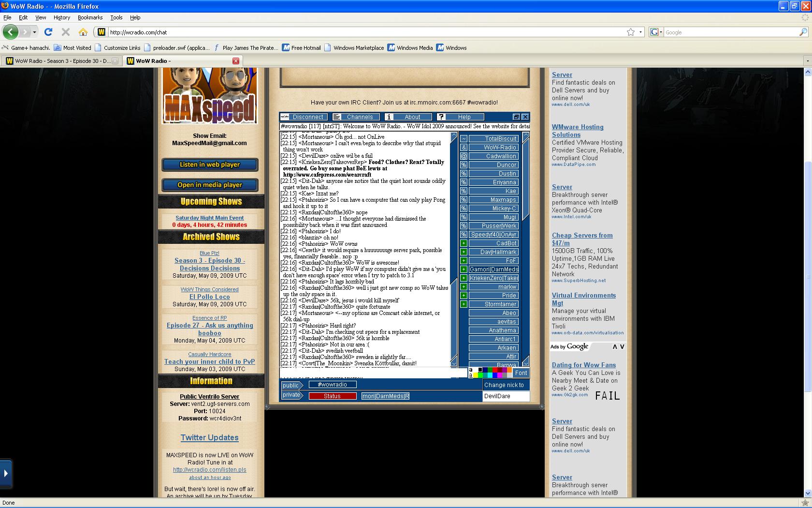This screenshot has height=508, width=812.
Task: Open the Most Visited bookmarks folder
Action: click(72, 47)
